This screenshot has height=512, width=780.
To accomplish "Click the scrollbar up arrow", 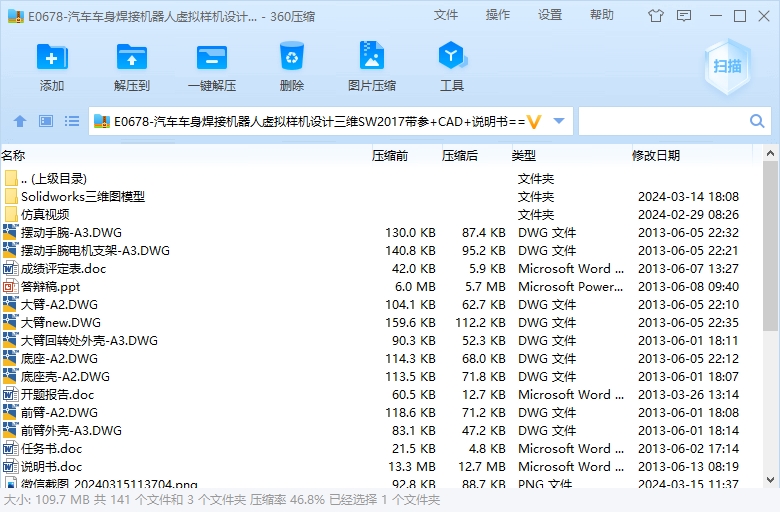I will (770, 154).
